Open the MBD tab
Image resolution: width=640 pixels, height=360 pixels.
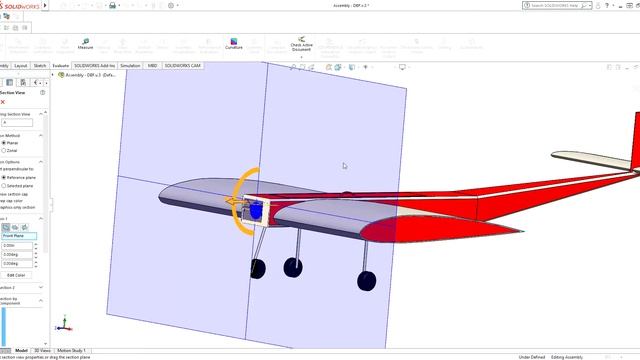coord(152,66)
